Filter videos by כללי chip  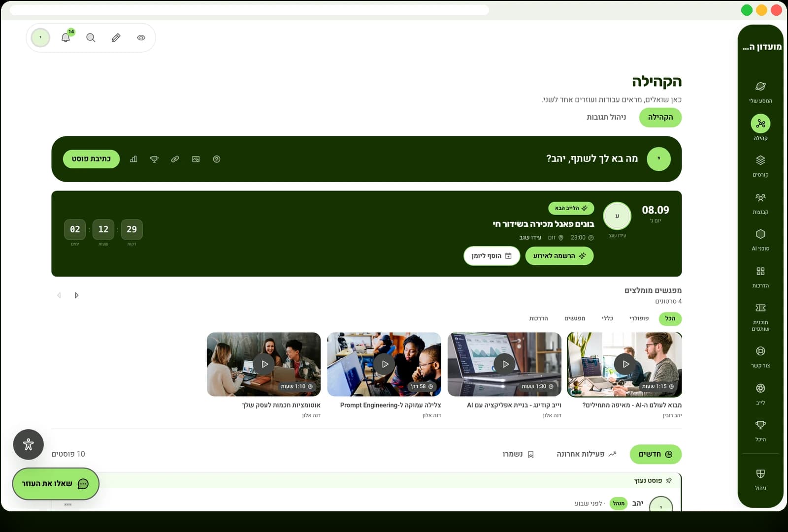tap(607, 318)
